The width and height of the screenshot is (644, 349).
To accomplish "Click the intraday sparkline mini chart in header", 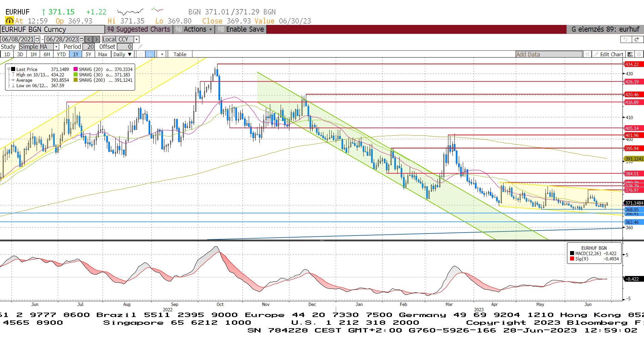I will [x=130, y=12].
